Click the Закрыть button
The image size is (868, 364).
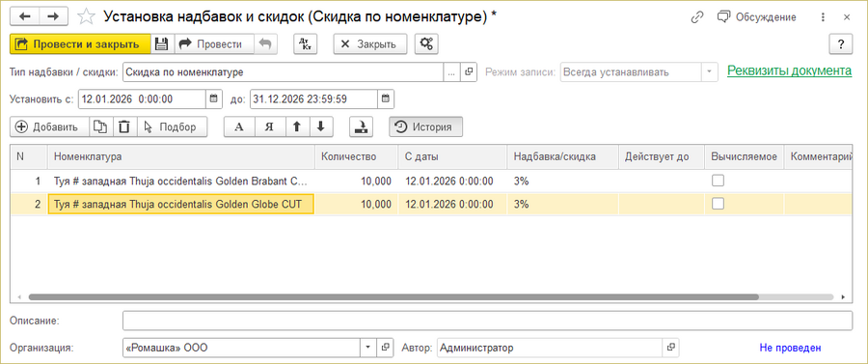[x=369, y=44]
